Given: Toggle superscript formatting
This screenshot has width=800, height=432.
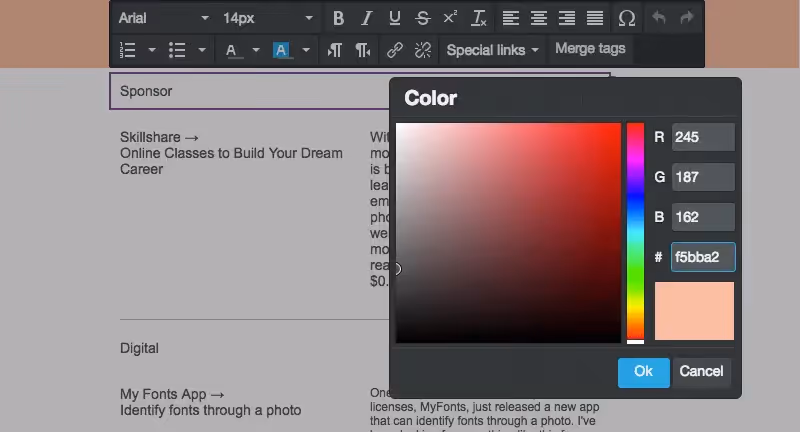Looking at the screenshot, I should (450, 18).
